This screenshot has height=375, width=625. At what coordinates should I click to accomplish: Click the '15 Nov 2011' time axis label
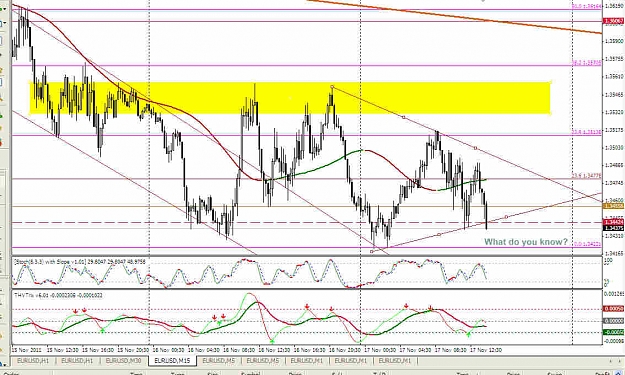pos(26,350)
